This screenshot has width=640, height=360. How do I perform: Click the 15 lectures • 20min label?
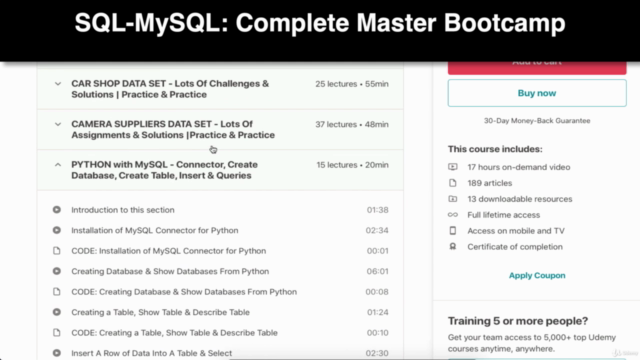pyautogui.click(x=352, y=165)
